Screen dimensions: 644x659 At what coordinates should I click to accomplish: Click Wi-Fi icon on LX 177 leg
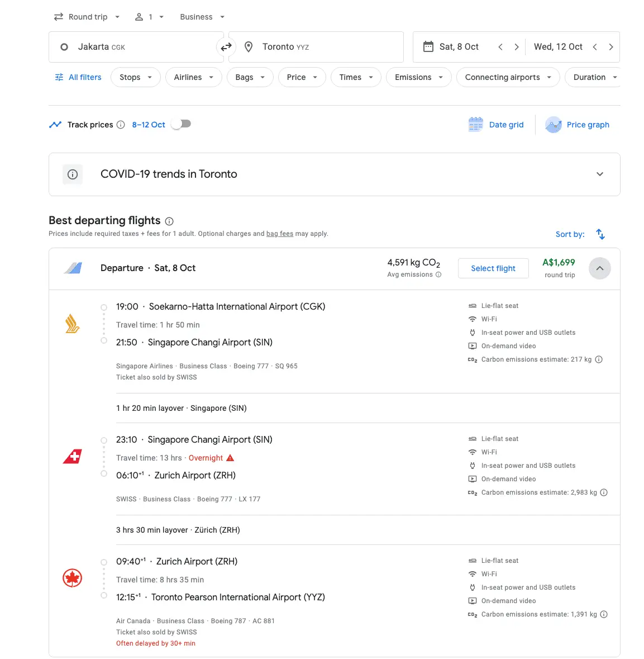point(473,452)
